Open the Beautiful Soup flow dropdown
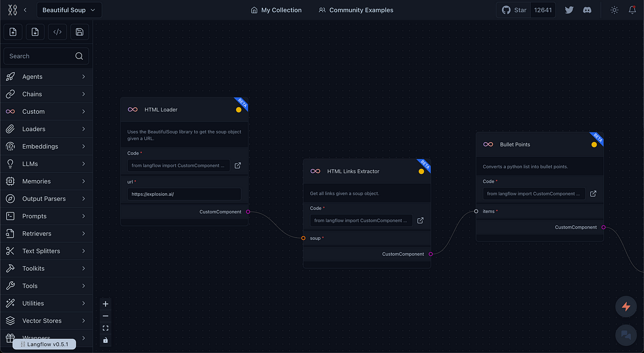The width and height of the screenshot is (644, 353). tap(69, 10)
